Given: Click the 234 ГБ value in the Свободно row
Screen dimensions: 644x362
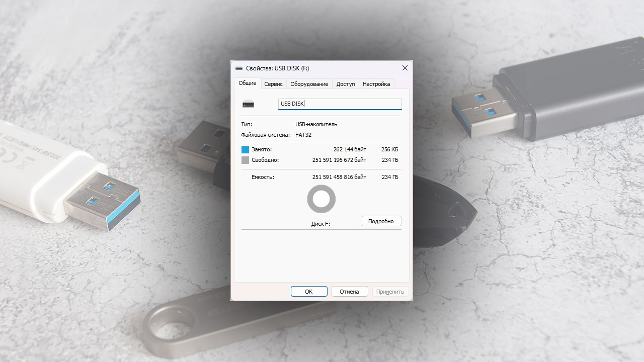Looking at the screenshot, I should [x=390, y=160].
